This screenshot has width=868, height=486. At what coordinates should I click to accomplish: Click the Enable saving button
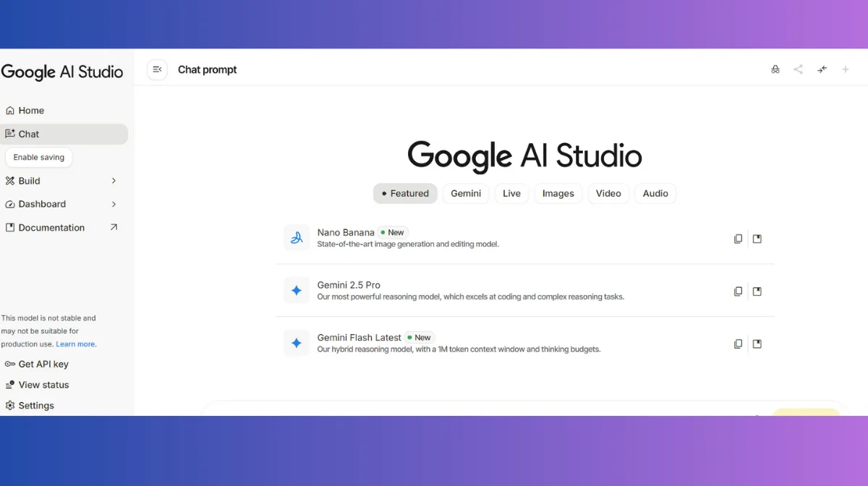tap(38, 157)
